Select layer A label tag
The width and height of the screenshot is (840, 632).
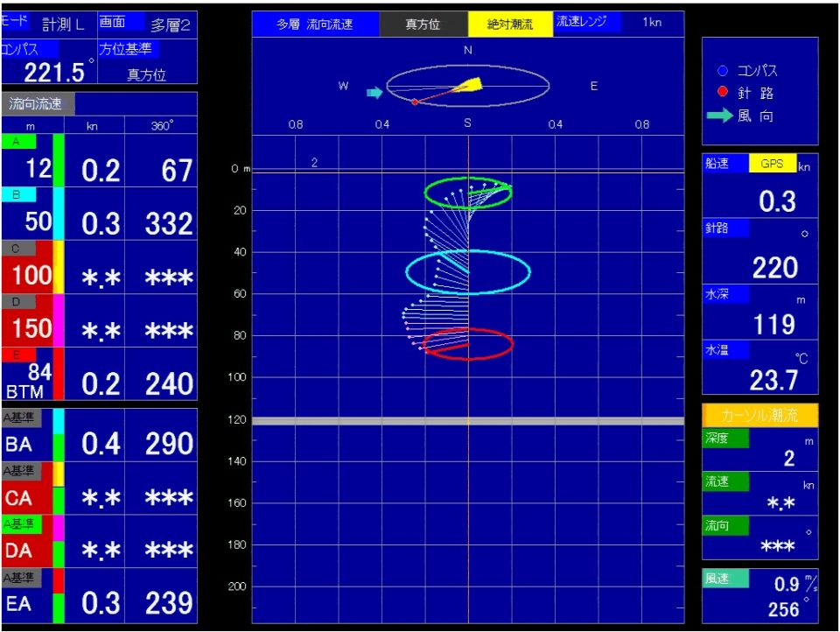pos(18,142)
